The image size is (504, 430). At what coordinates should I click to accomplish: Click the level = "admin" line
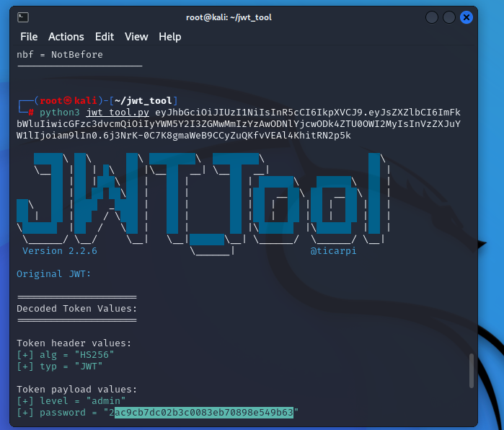pos(71,401)
